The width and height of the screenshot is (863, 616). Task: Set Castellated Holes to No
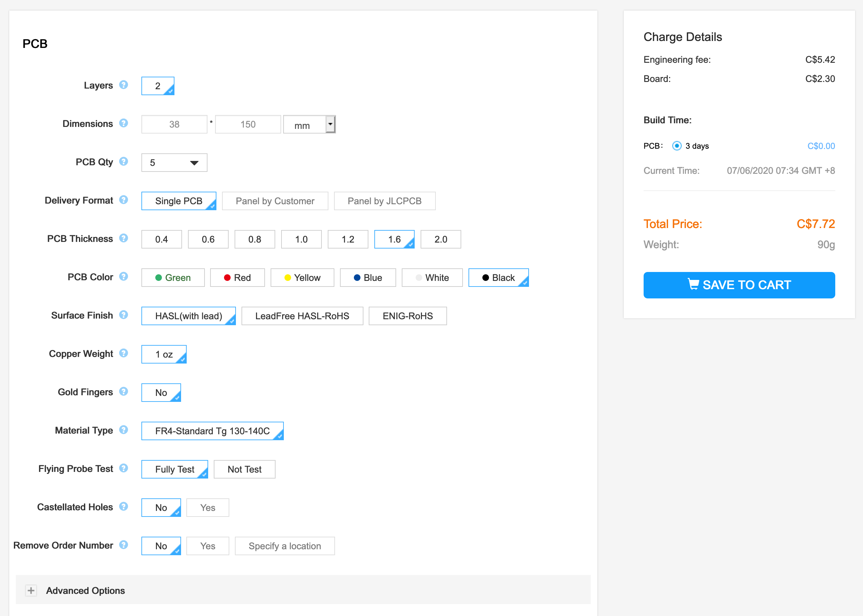[161, 508]
